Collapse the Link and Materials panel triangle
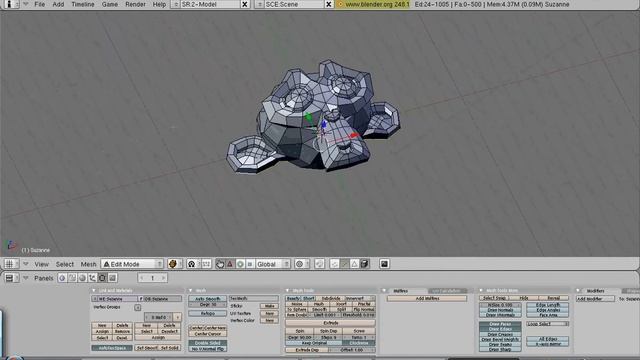 tap(94, 291)
